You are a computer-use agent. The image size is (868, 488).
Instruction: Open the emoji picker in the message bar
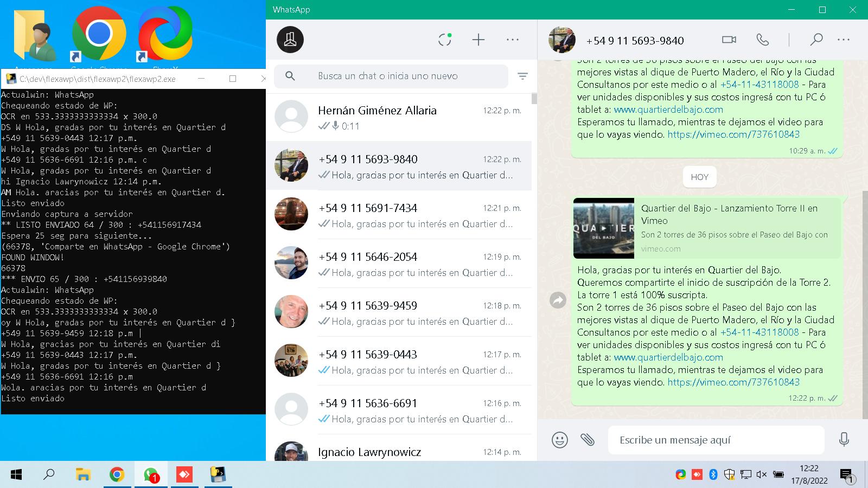click(x=560, y=440)
